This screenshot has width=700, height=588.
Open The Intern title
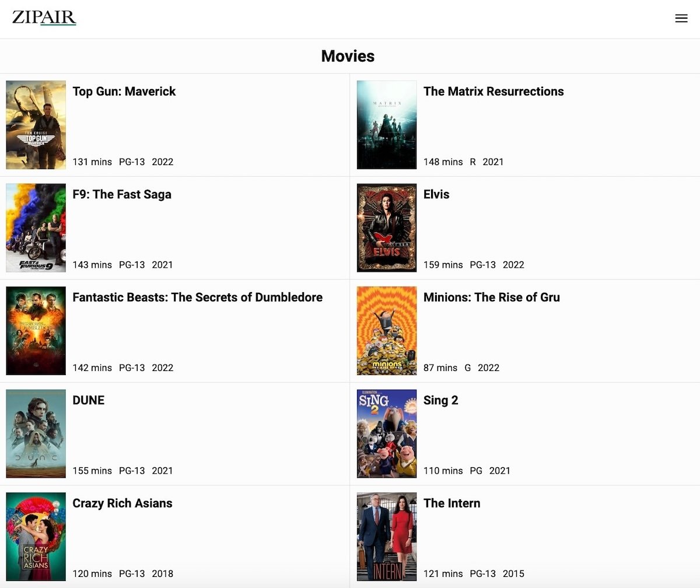tap(452, 503)
